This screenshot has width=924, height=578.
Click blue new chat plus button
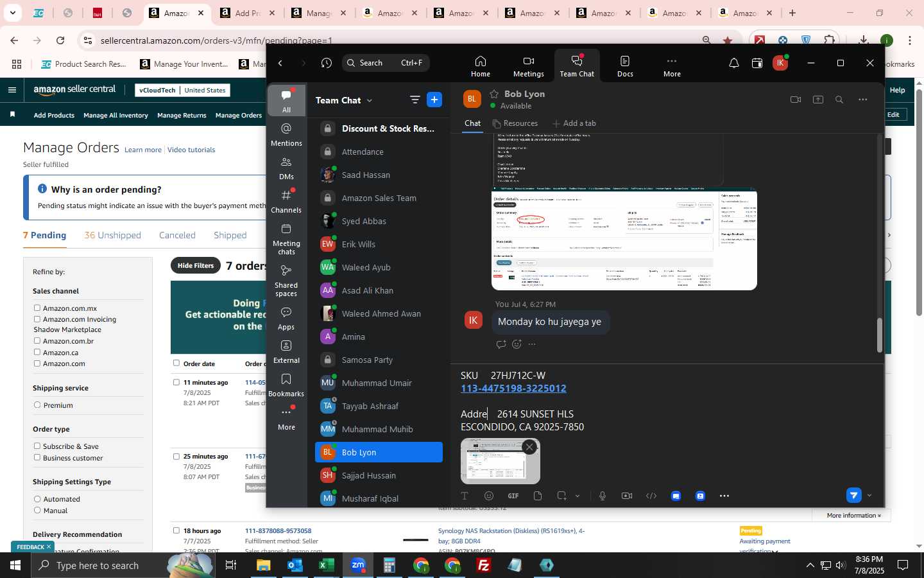[x=434, y=100]
